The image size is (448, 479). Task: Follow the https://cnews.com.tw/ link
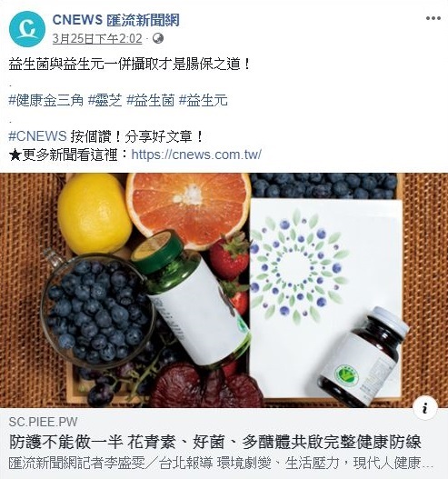pyautogui.click(x=196, y=155)
